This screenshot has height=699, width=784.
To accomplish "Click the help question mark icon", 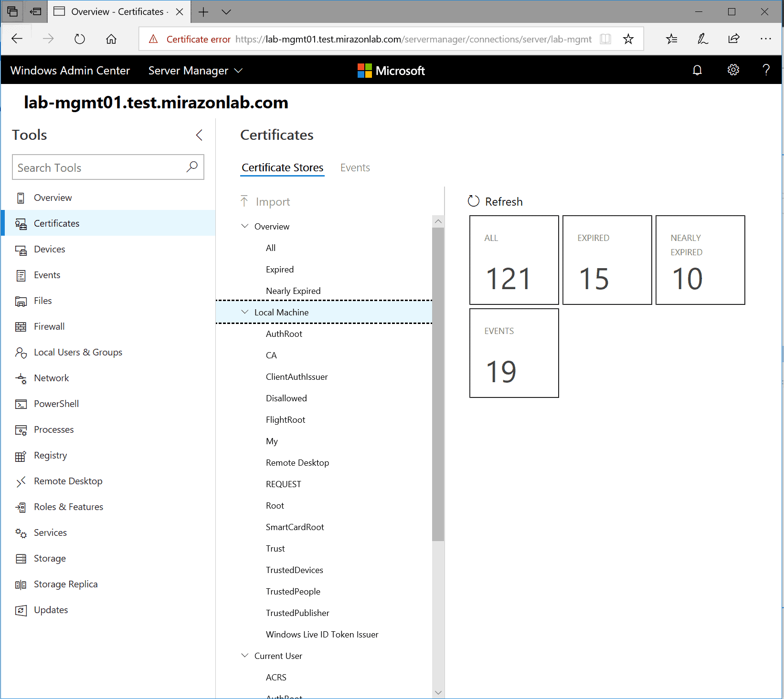I will [x=766, y=71].
